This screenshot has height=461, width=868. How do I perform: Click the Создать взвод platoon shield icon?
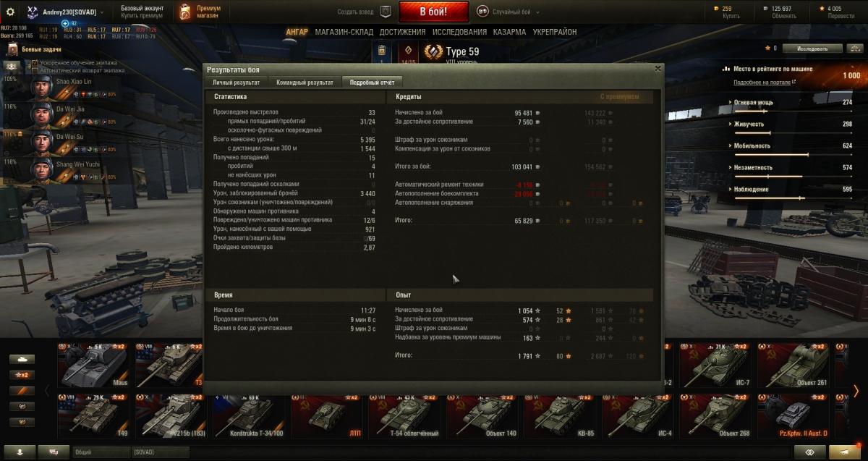(386, 12)
